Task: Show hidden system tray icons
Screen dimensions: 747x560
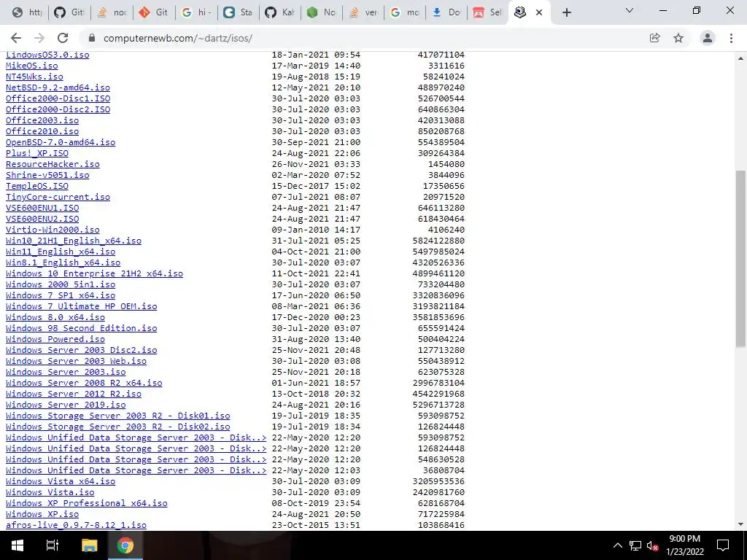Action: (x=617, y=545)
